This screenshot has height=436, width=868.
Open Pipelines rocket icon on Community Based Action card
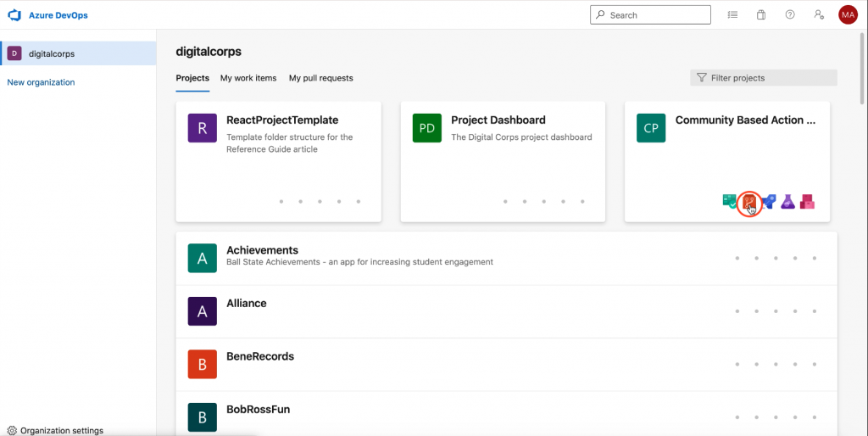769,201
